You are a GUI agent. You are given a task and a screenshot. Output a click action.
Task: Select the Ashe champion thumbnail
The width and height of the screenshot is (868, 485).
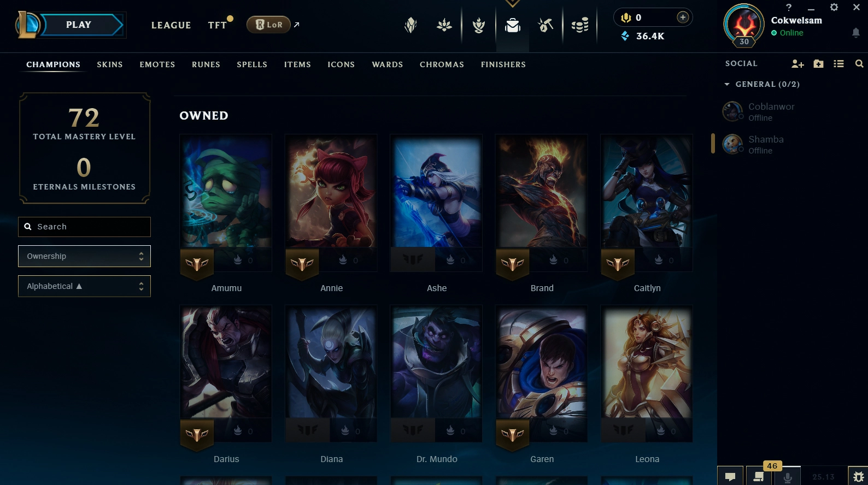tap(436, 203)
